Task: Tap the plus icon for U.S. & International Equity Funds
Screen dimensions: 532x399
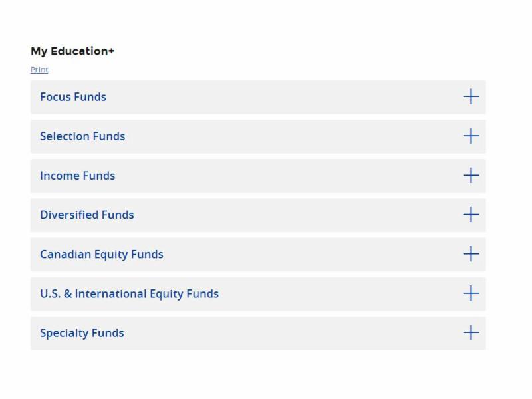Action: coord(471,293)
